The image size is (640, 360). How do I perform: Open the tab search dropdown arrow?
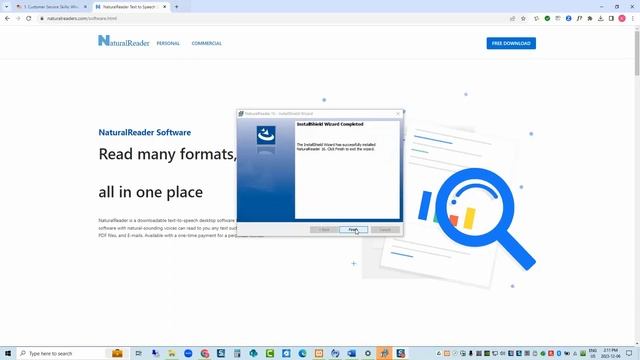click(6, 7)
